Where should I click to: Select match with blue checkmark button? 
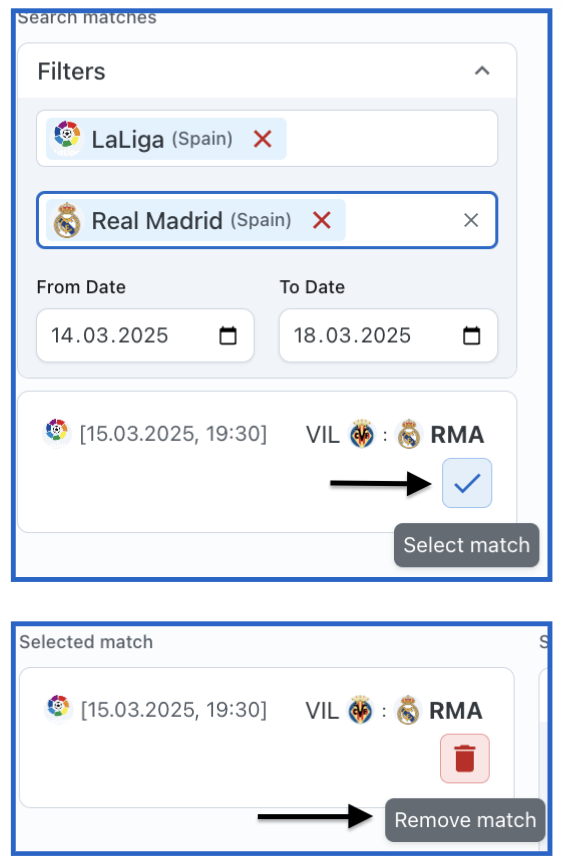point(467,483)
